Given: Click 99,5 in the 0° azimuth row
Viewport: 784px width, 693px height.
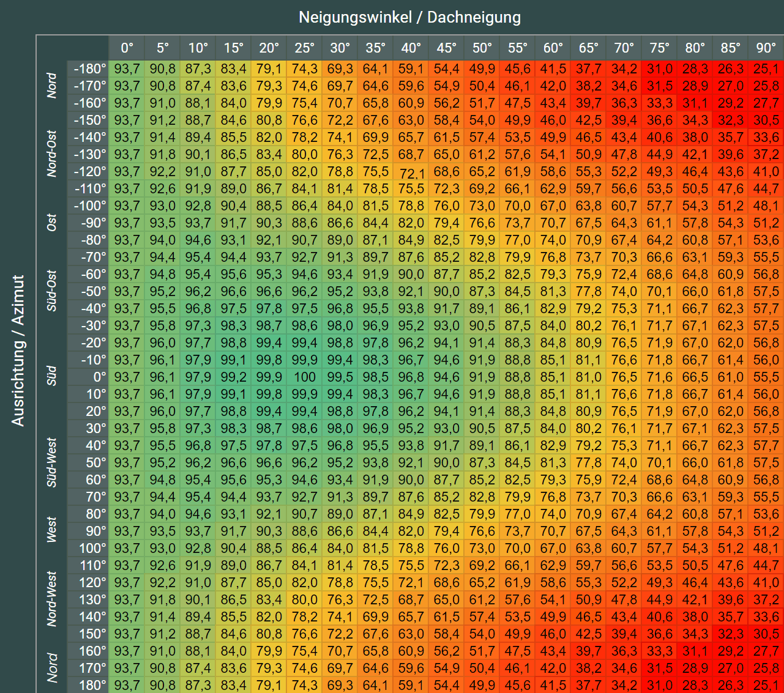Looking at the screenshot, I should [340, 377].
